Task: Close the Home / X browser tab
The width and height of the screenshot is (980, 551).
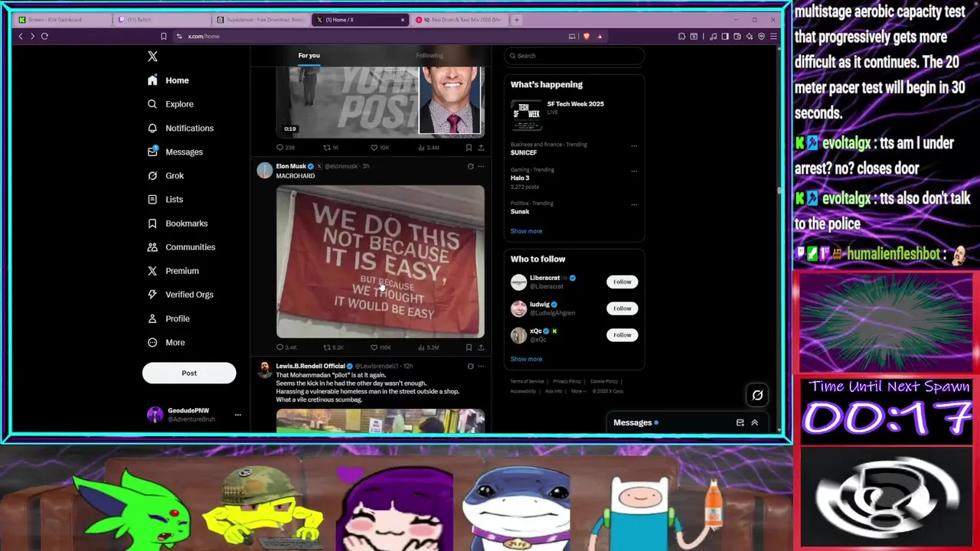Action: pos(403,20)
